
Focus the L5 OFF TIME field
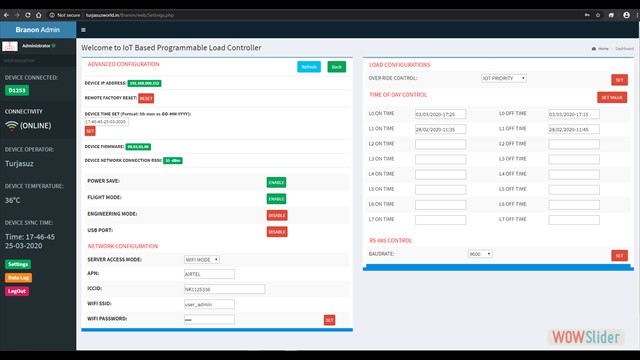[574, 189]
